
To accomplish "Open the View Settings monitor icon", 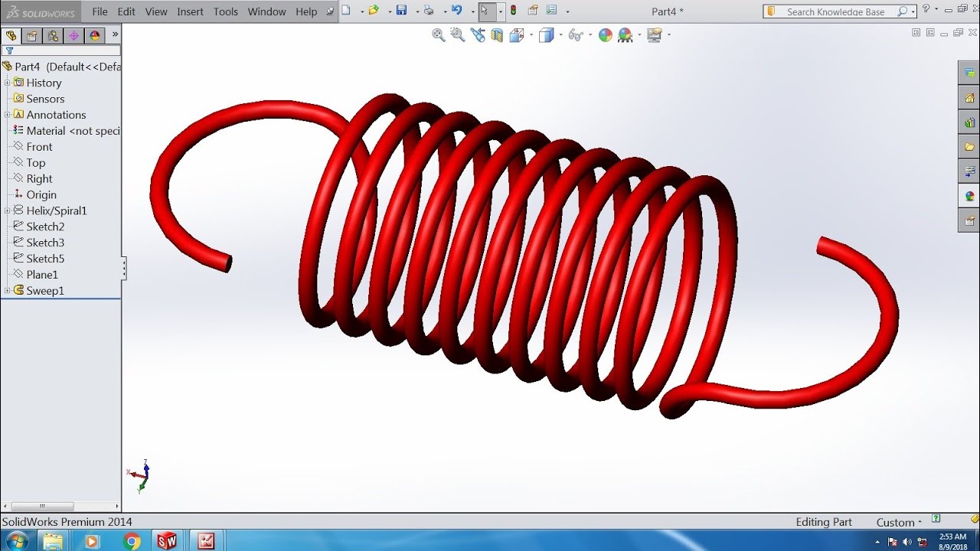I will 654,35.
